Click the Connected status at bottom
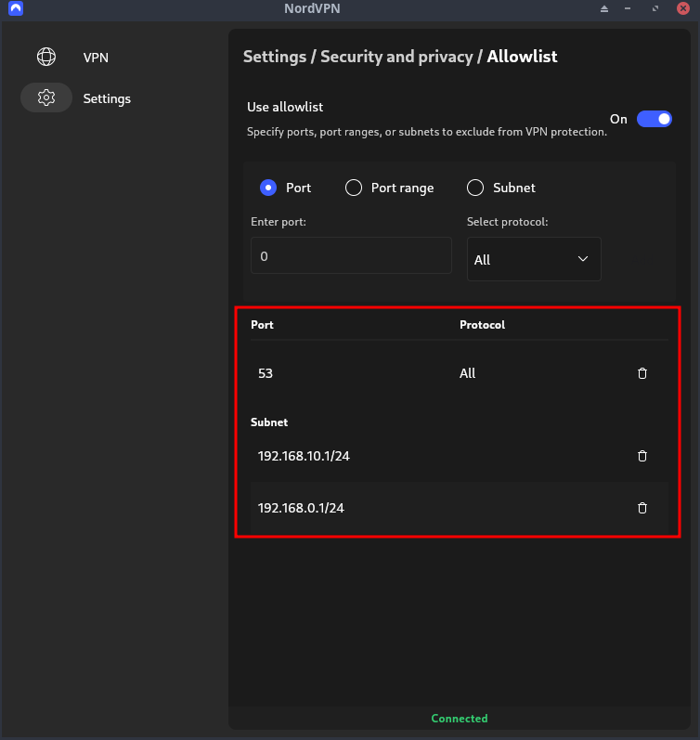Screen dimensions: 700x740 pyautogui.click(x=459, y=719)
